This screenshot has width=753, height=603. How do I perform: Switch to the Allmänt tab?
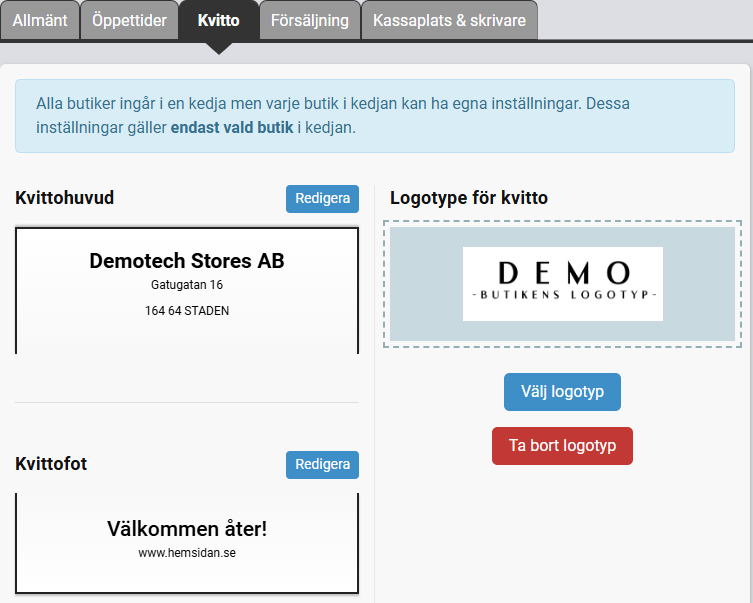pyautogui.click(x=39, y=20)
